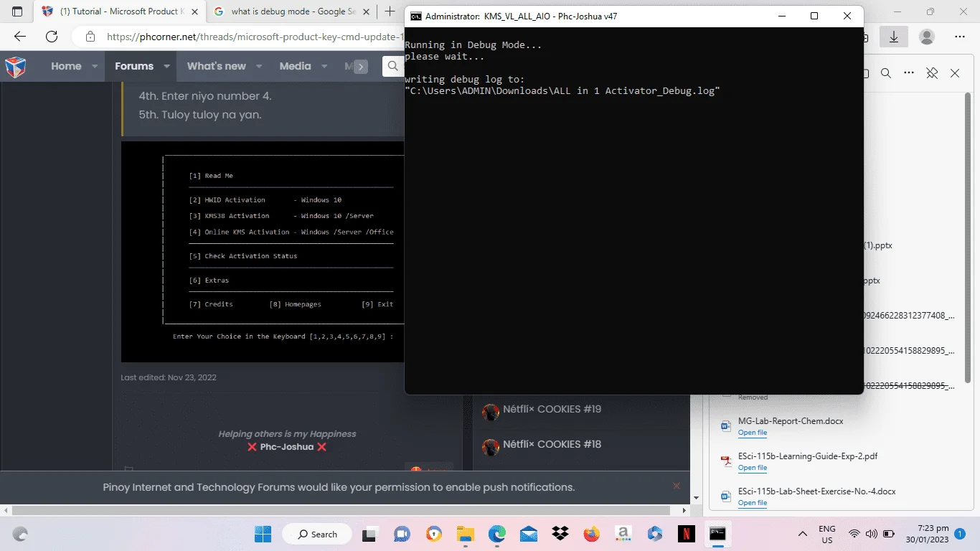Go back with the browser back arrow

pyautogui.click(x=20, y=37)
